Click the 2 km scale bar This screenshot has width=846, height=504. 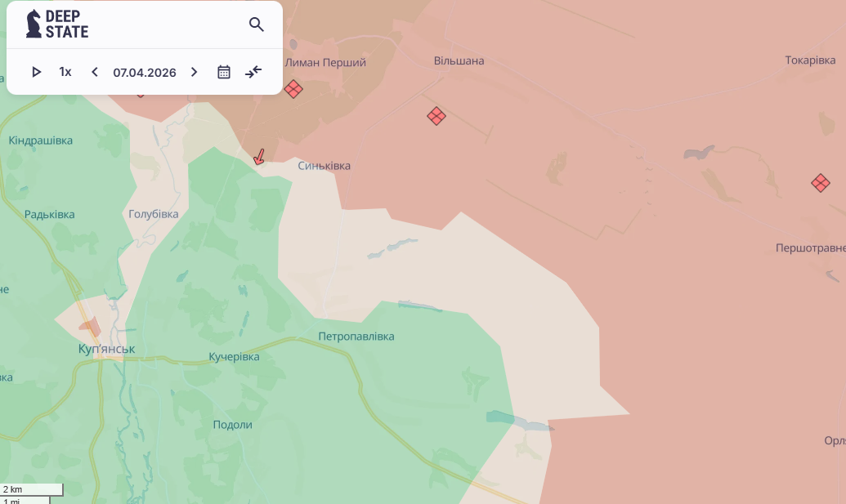tap(32, 489)
